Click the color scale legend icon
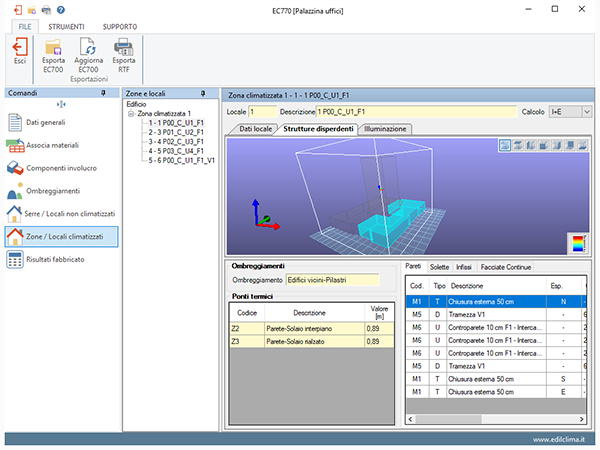Viewport: 600px width, 450px height. (578, 243)
